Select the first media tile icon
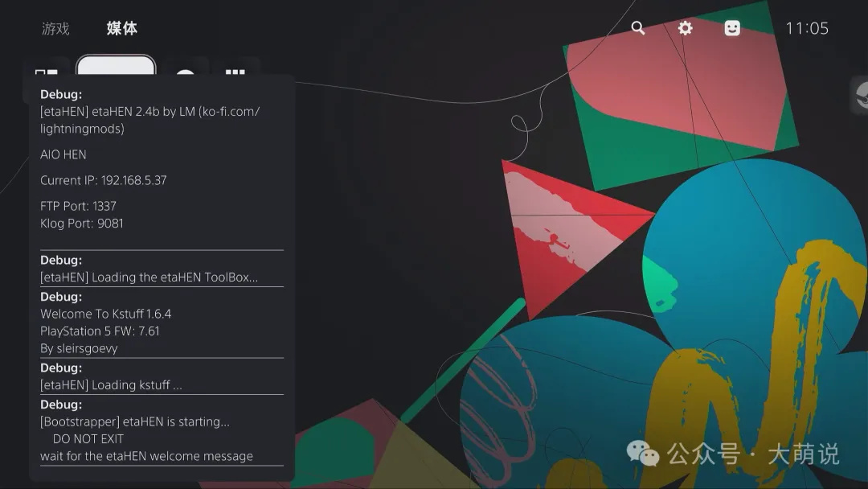Image resolution: width=868 pixels, height=489 pixels. [46, 71]
